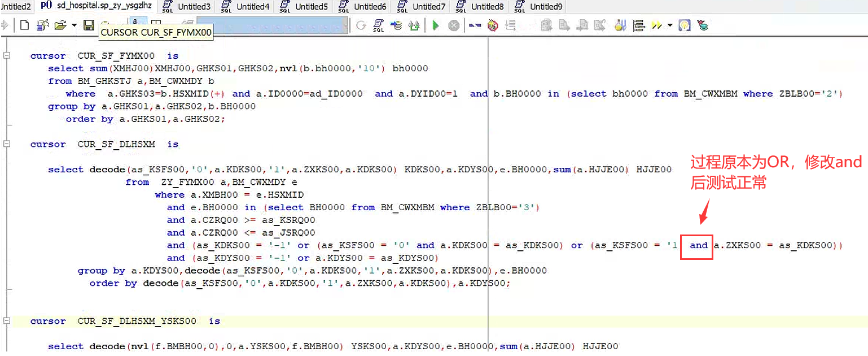868x356 pixels.
Task: Click the crossed-out bug debug icon
Action: 493,25
